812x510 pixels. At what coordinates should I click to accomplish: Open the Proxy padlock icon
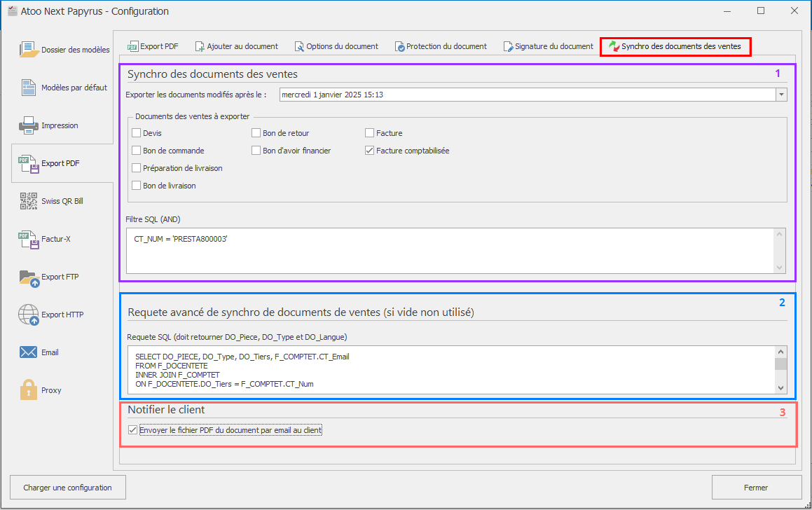coord(29,390)
